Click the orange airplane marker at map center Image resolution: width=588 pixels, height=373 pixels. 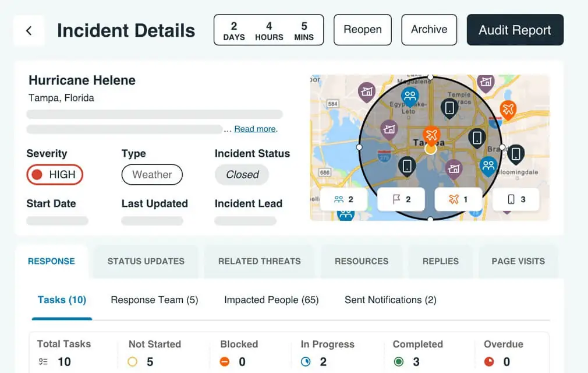(431, 135)
